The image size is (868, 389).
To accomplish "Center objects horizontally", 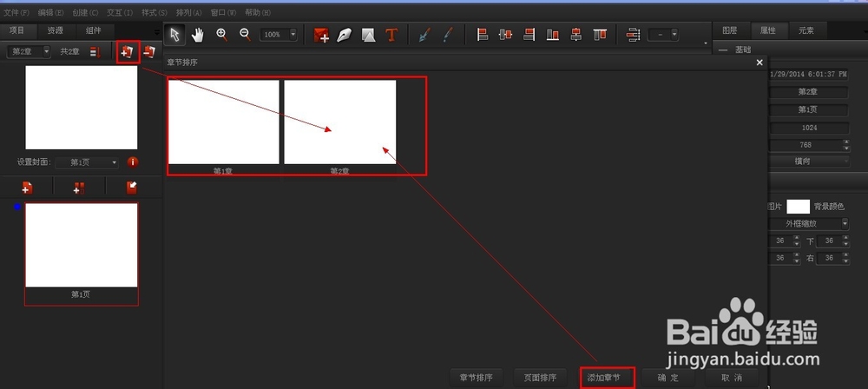I will (505, 35).
